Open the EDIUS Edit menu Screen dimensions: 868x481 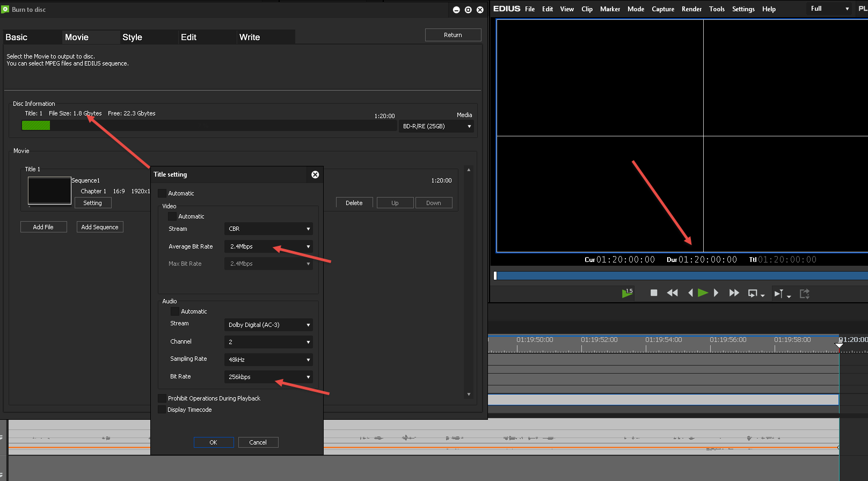click(548, 9)
